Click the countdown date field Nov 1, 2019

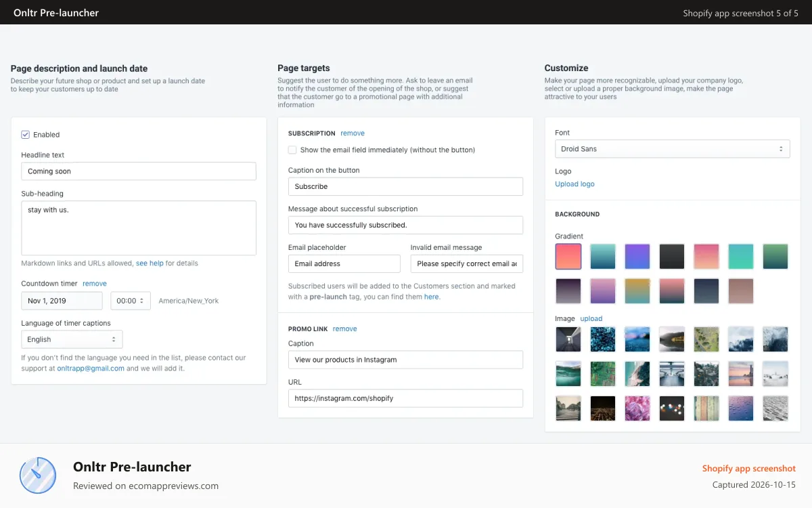click(x=62, y=301)
